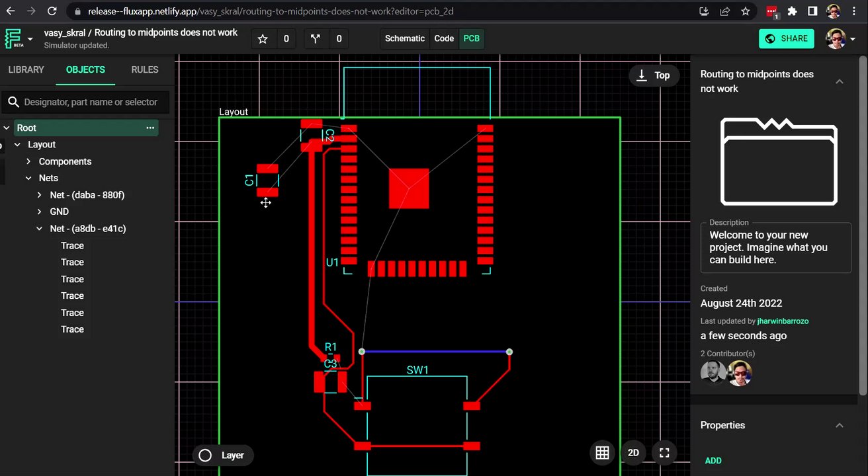Toggle 2D view mode

pos(633,453)
